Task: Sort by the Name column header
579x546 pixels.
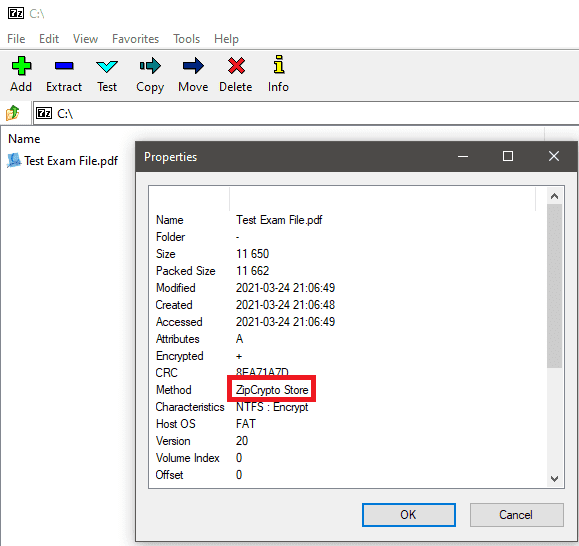Action: (24, 139)
